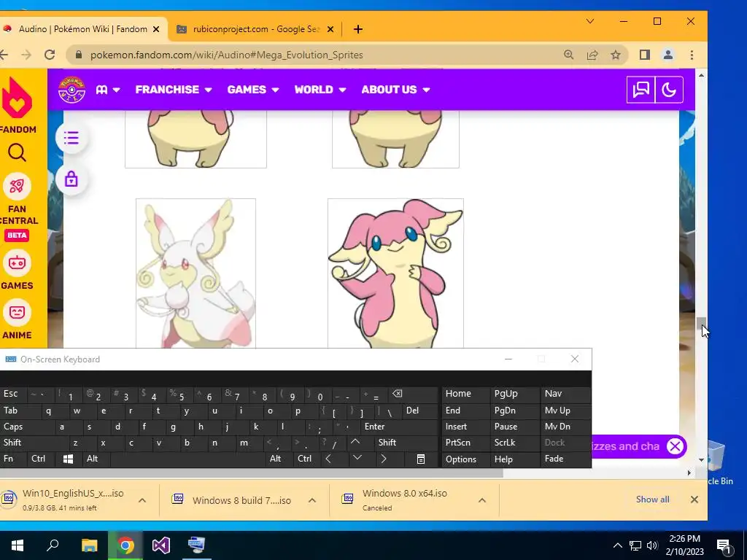The width and height of the screenshot is (747, 560).
Task: Open Pokémon Wiki logo in purple bar
Action: coord(72,90)
